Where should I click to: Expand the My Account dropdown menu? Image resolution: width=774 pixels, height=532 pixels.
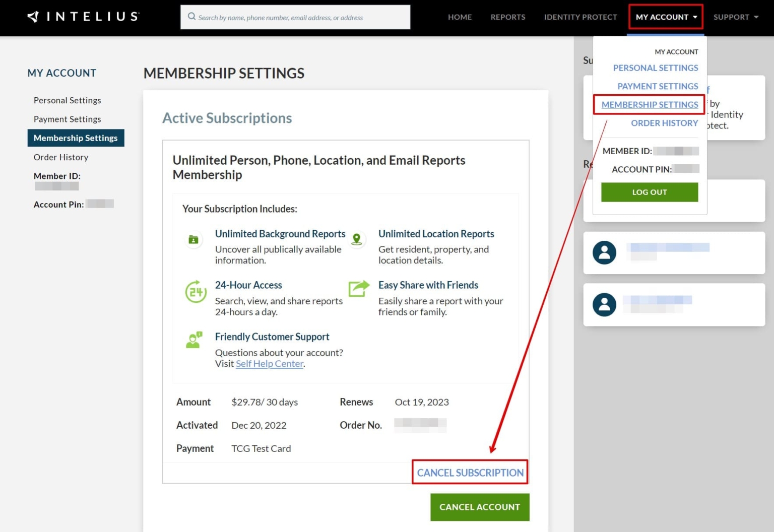[666, 17]
